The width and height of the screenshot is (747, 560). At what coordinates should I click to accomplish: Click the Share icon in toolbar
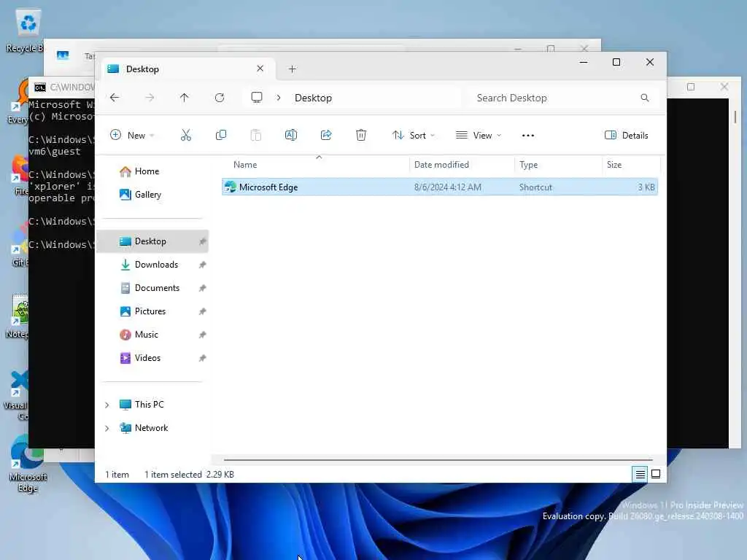(x=326, y=135)
